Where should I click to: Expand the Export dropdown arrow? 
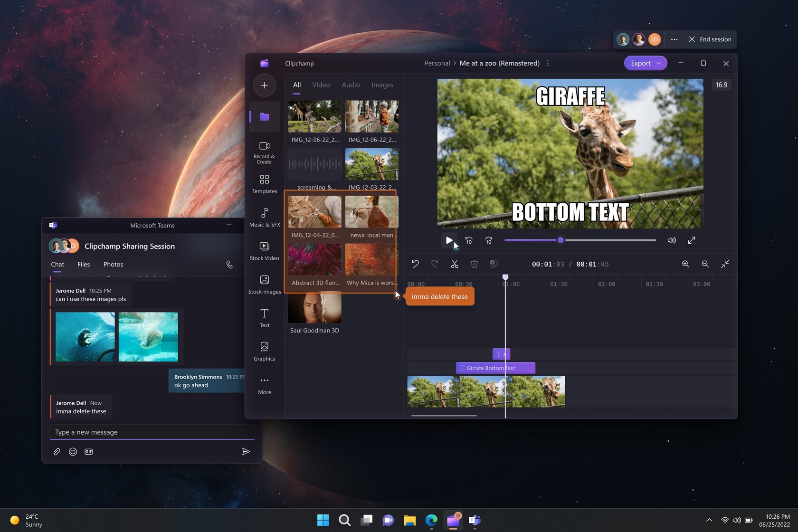tap(659, 63)
